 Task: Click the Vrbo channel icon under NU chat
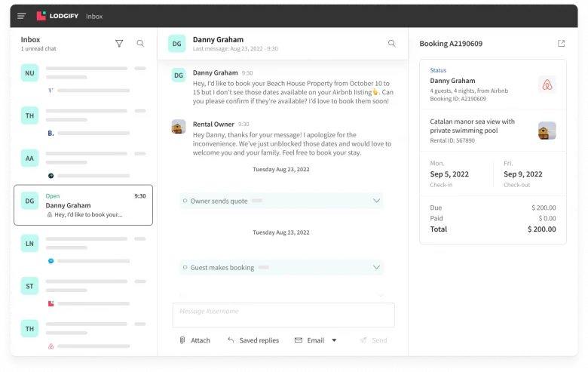[51, 91]
